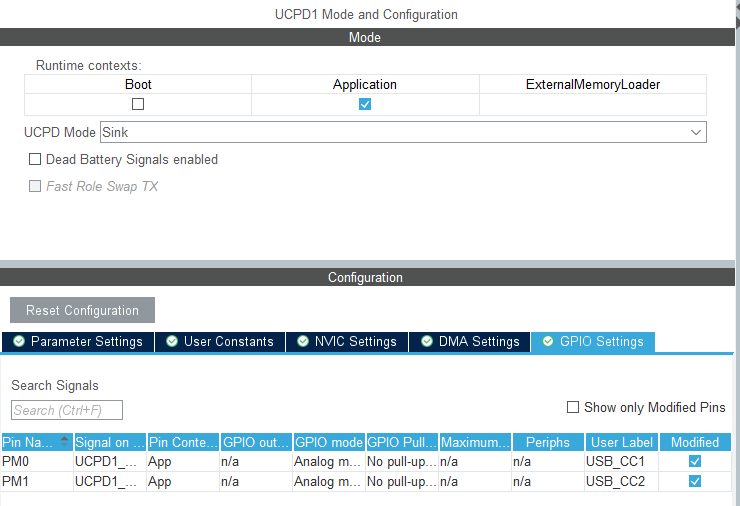Click the green check icon on NVIC Settings
Image resolution: width=740 pixels, height=506 pixels.
point(303,342)
